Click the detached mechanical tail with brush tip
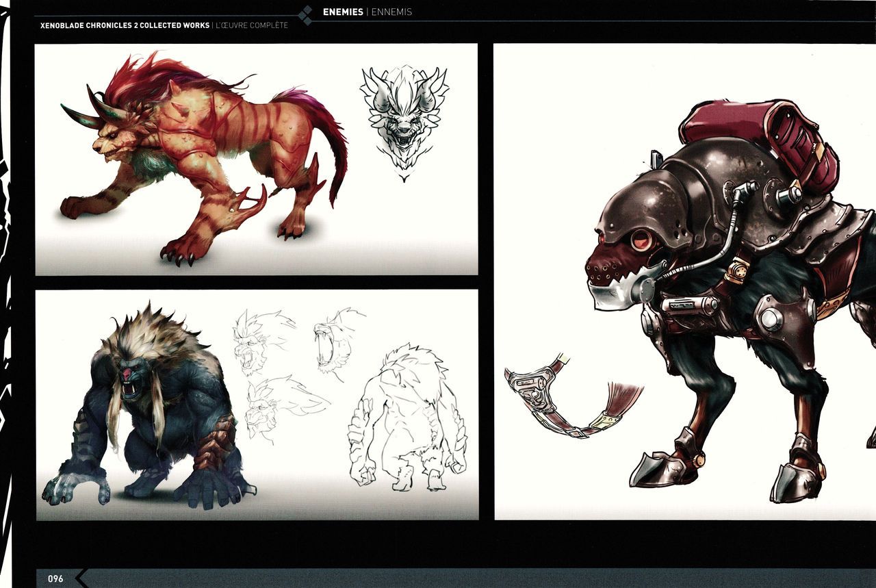876x588 pixels. pyautogui.click(x=568, y=400)
